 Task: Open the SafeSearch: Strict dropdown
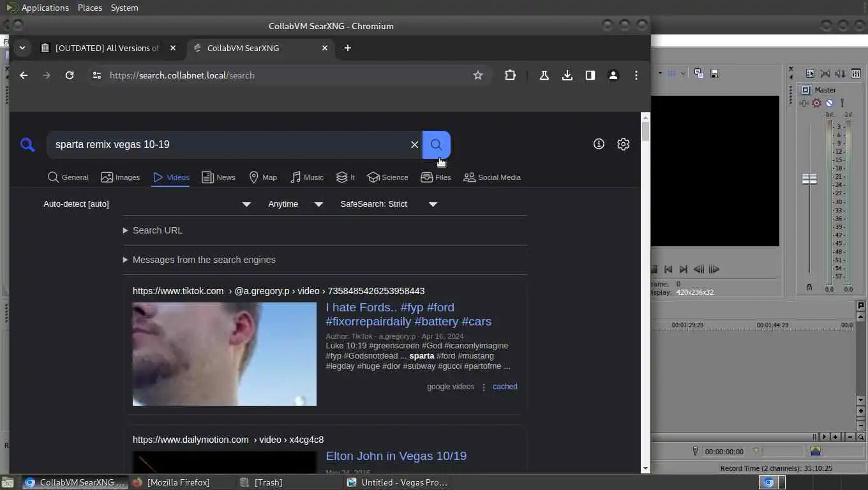(x=389, y=204)
